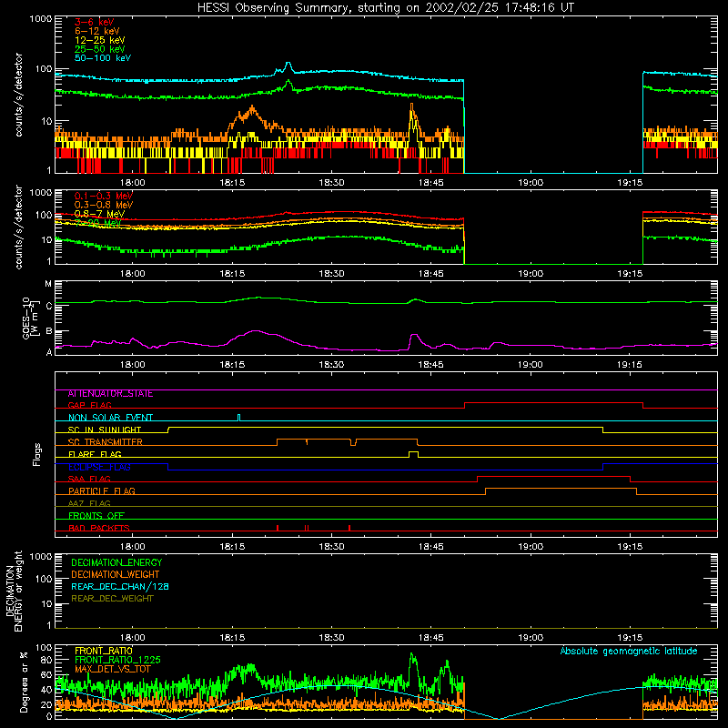Click the ATTENUATOR_STATE flag label
This screenshot has height=728, width=728.
[110, 394]
